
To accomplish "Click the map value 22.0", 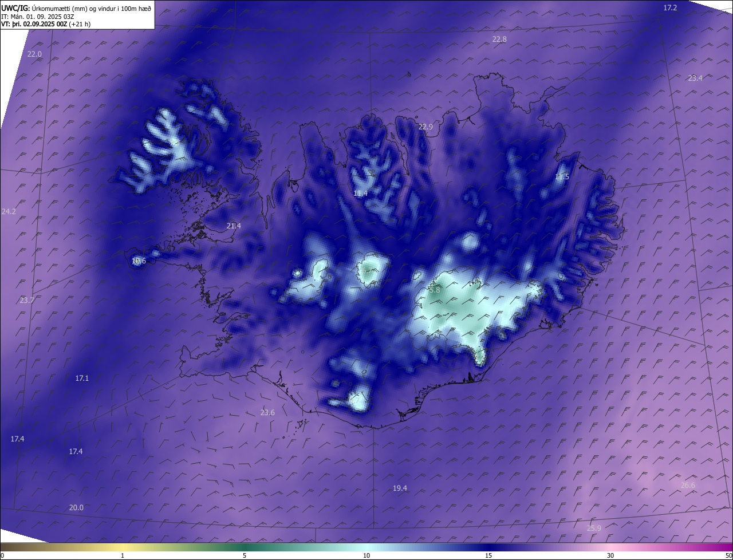I will (x=34, y=54).
